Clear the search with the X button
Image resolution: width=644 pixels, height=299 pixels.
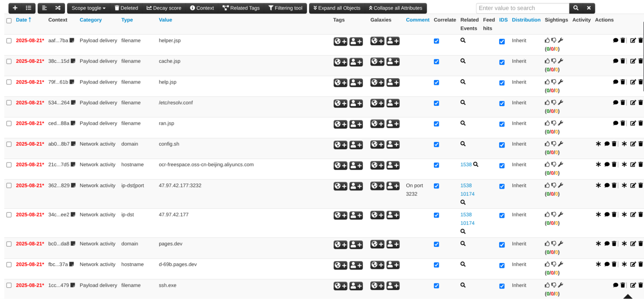click(x=589, y=8)
